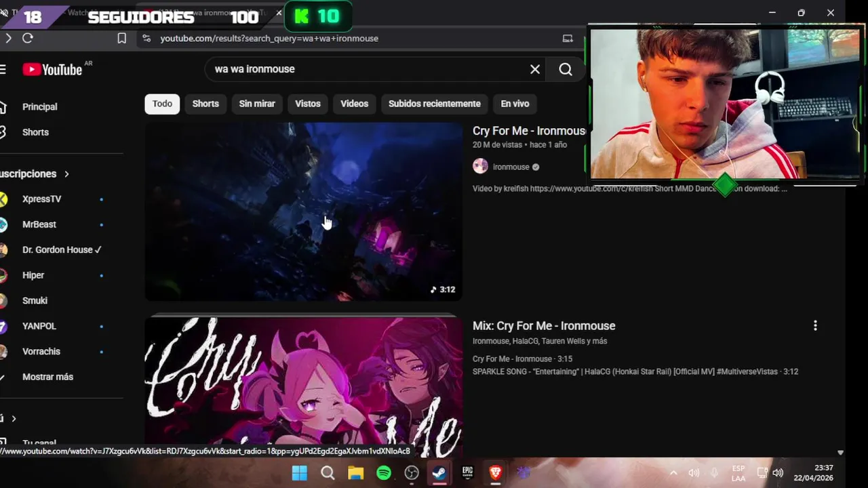Click the page scrollbar down arrow
868x488 pixels.
840,453
